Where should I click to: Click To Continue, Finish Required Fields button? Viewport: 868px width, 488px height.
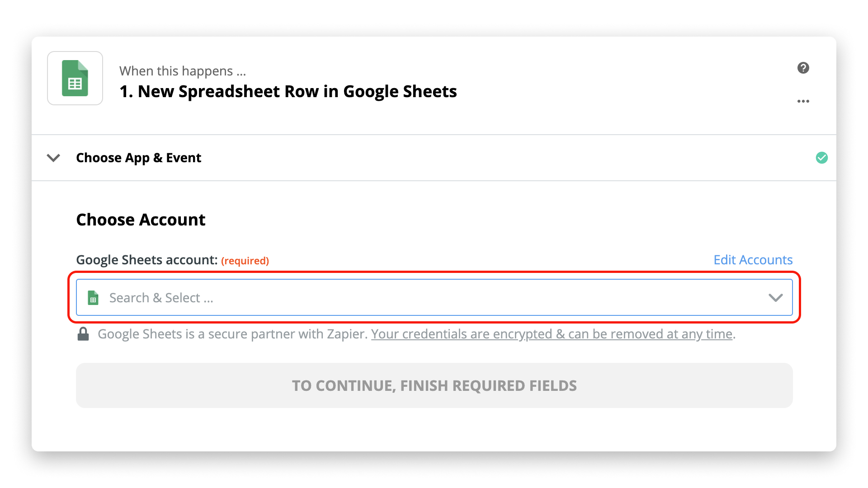(x=434, y=385)
